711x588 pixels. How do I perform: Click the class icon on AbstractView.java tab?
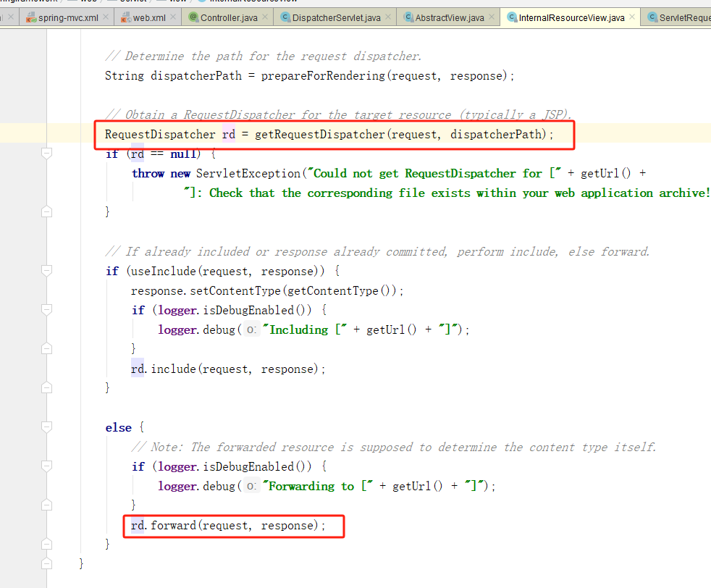tap(408, 17)
